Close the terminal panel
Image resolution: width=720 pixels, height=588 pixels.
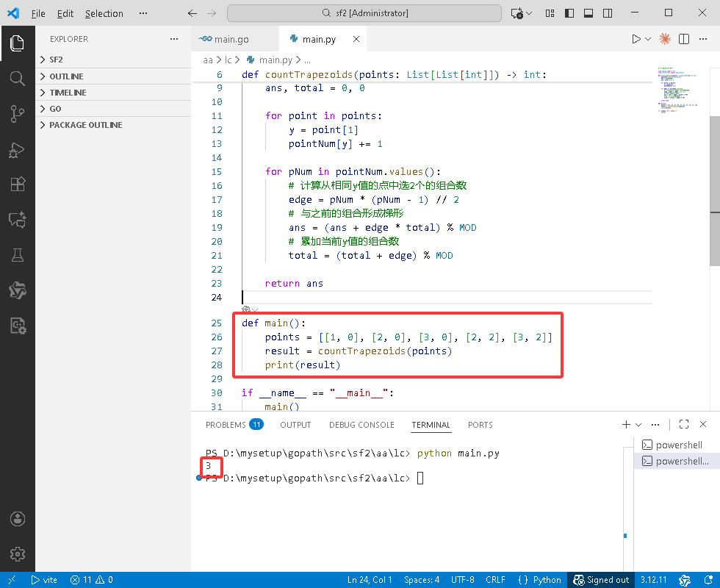tap(703, 425)
